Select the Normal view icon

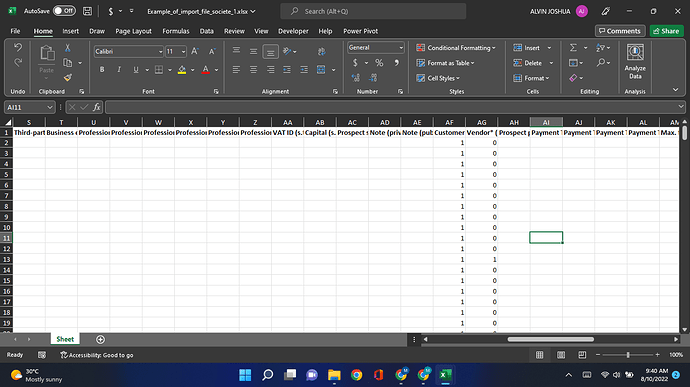point(540,355)
